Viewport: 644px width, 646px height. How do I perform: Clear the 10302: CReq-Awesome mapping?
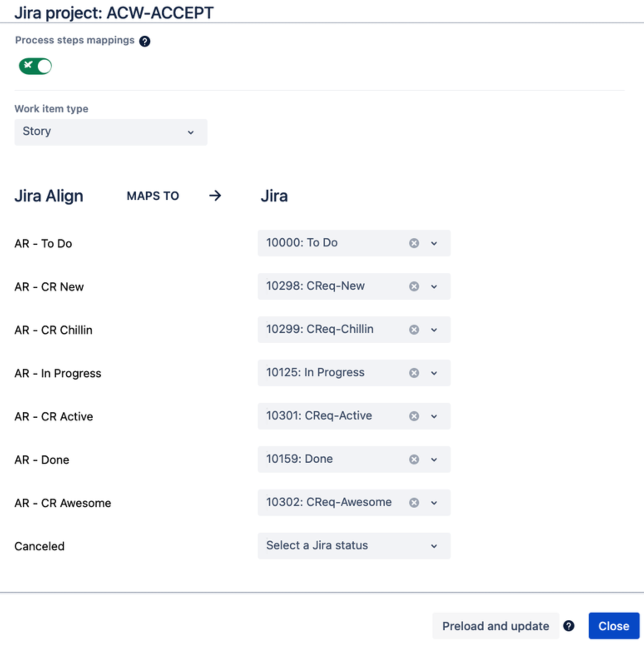point(414,503)
